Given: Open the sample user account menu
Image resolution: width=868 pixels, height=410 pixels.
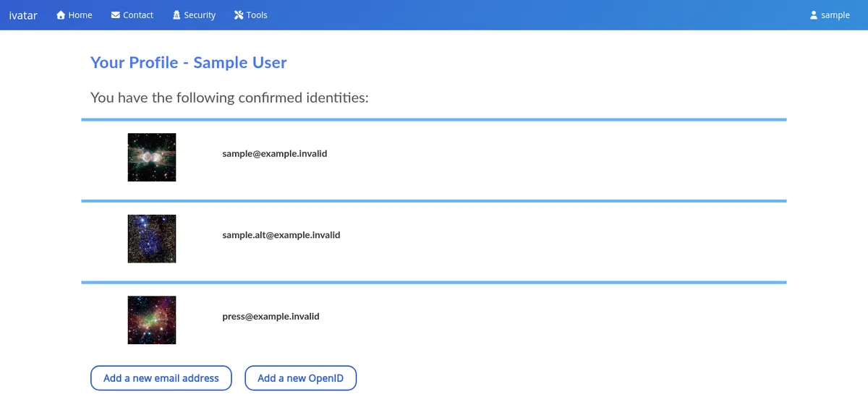Looking at the screenshot, I should coord(830,15).
